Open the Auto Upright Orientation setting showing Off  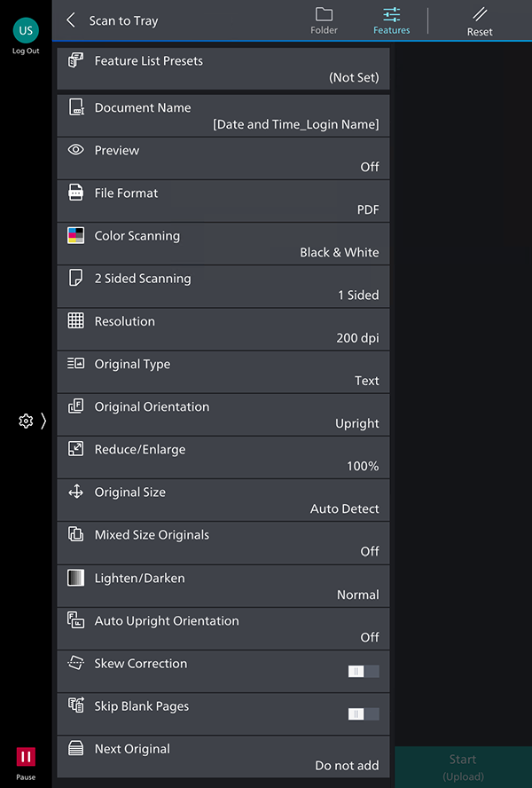pos(223,628)
